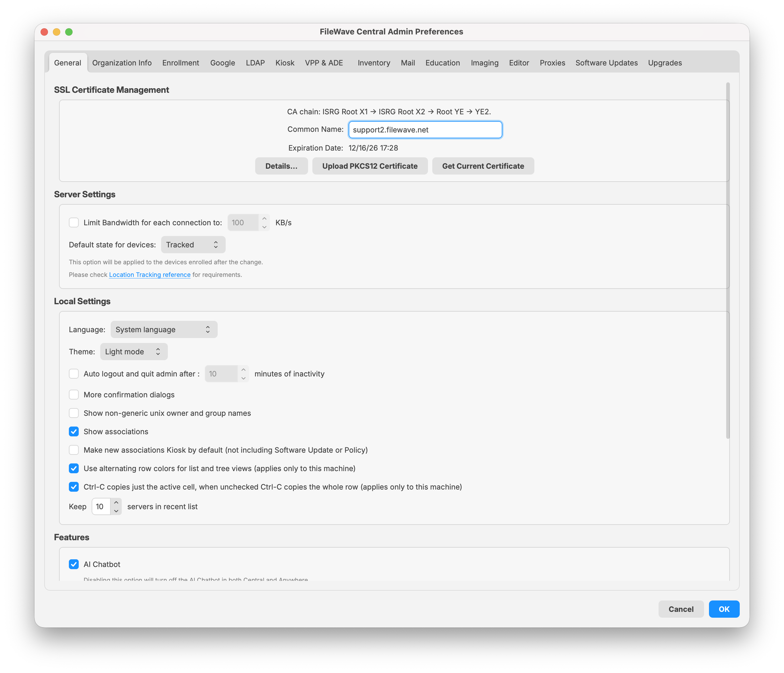Open the VPP & ADE tab
784x673 pixels.
tap(324, 63)
